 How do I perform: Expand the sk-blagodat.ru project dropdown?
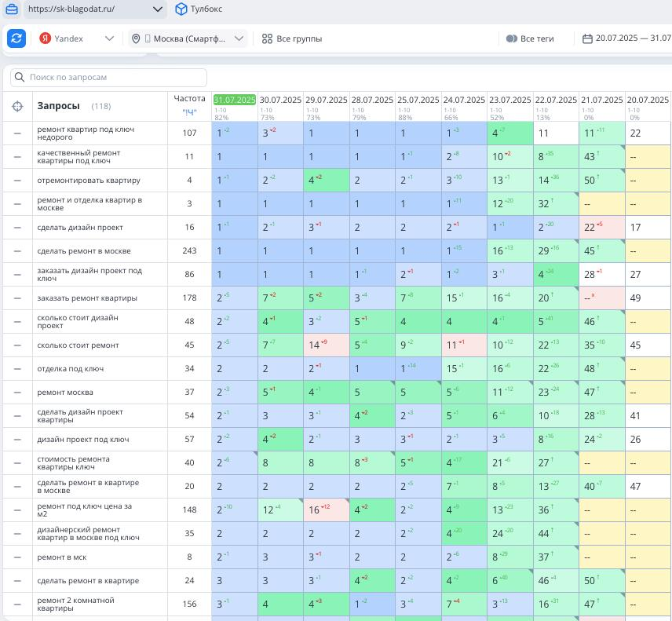(x=158, y=9)
